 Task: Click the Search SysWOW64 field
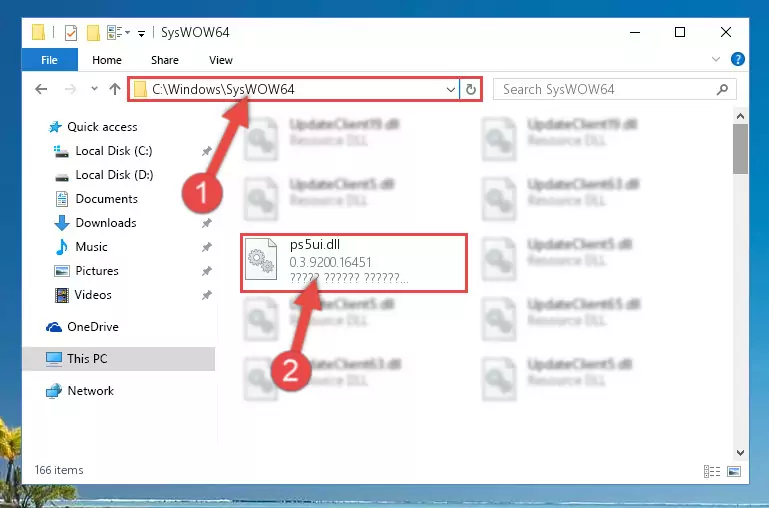click(x=615, y=89)
